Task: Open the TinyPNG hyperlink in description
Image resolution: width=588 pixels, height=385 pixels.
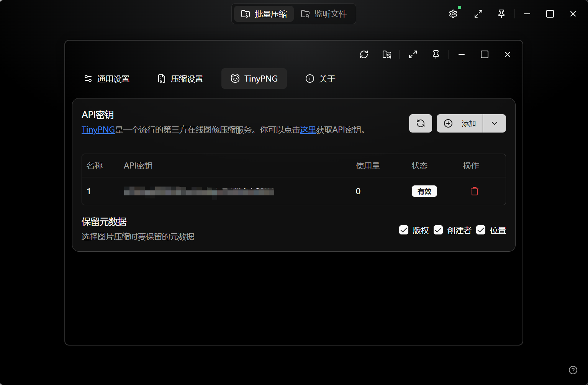Action: point(98,130)
